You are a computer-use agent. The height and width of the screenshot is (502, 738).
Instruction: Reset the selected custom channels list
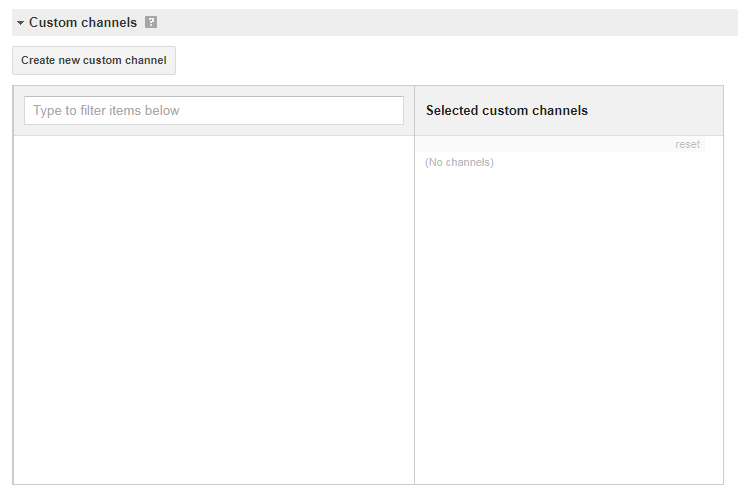pos(687,144)
